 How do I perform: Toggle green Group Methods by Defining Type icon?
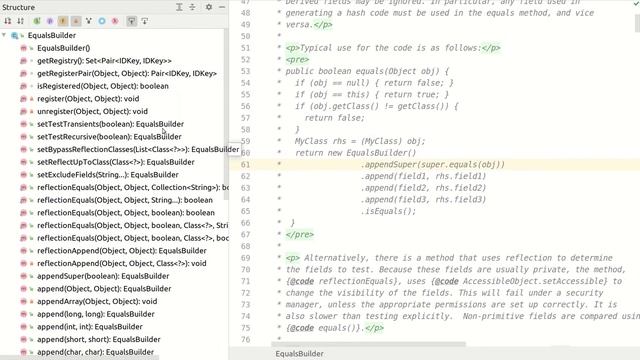coord(37,21)
